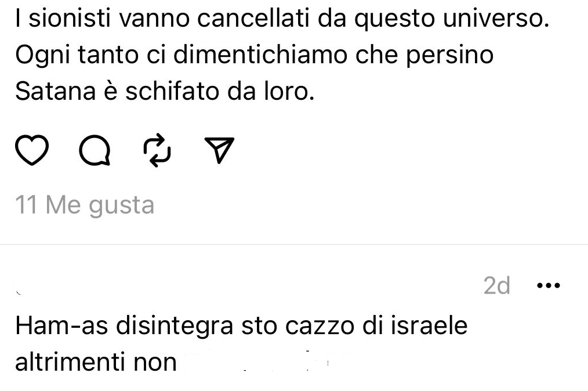Click the number 11 in the likes count
This screenshot has width=588, height=391.
(27, 205)
